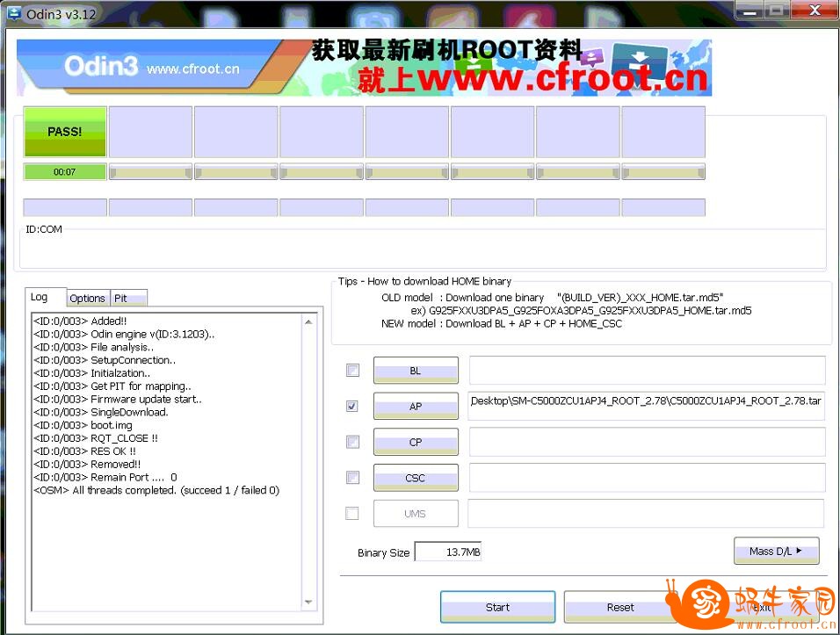This screenshot has height=635, width=840.
Task: Start the flashing process
Action: pyautogui.click(x=497, y=607)
